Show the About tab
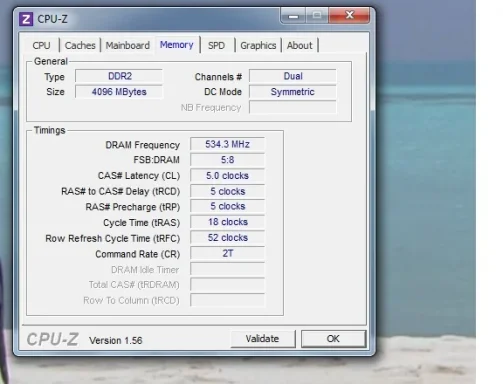Screen dimensions: 503x384 click(300, 45)
